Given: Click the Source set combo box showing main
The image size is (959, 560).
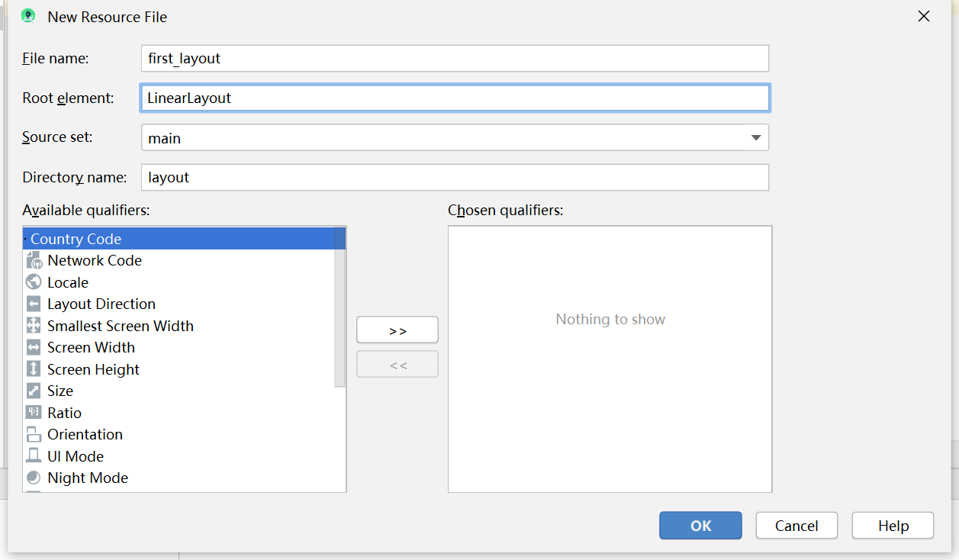Looking at the screenshot, I should point(455,138).
